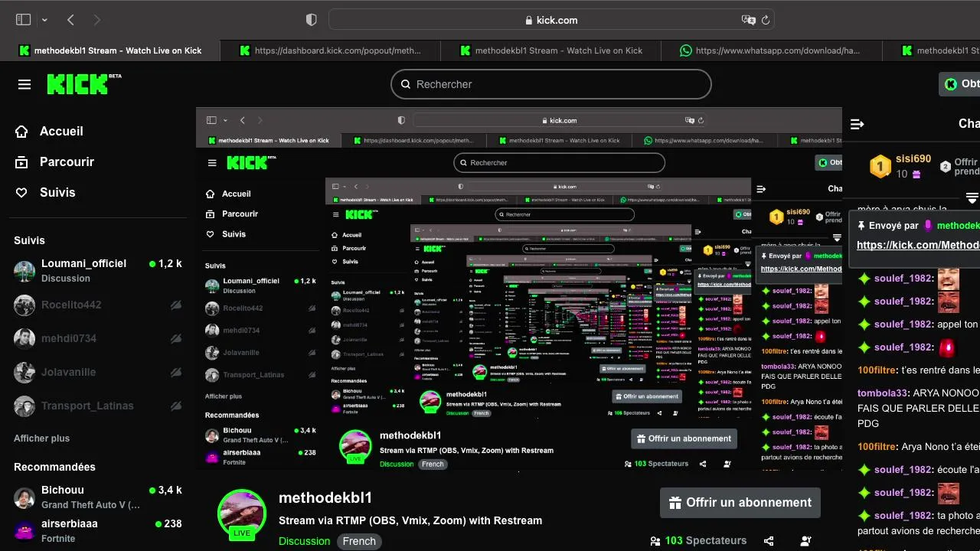
Task: Open Transport_Latinas in the full-size followed list
Action: [x=98, y=406]
